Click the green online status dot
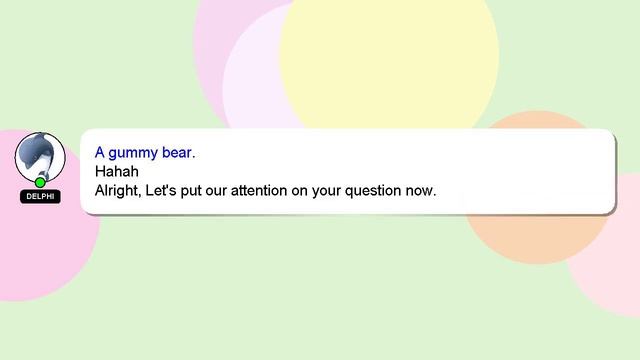 click(40, 182)
